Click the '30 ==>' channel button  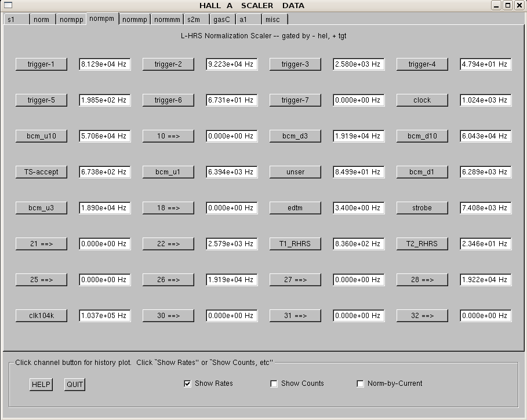click(168, 316)
